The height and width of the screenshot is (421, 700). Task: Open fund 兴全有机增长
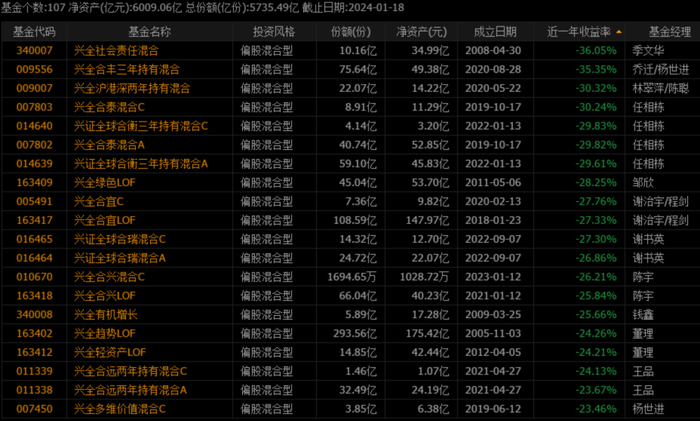(106, 315)
